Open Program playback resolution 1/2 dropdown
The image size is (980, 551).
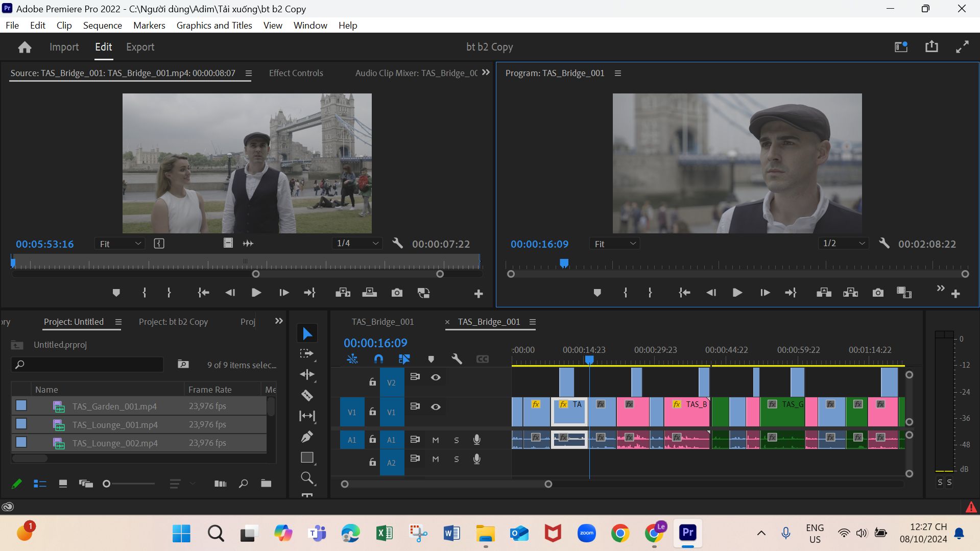843,244
